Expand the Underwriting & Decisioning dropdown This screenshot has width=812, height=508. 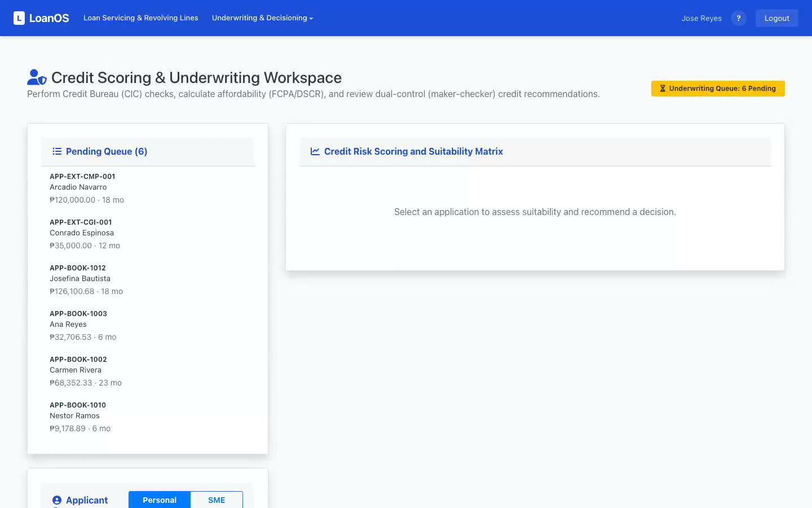[x=262, y=18]
